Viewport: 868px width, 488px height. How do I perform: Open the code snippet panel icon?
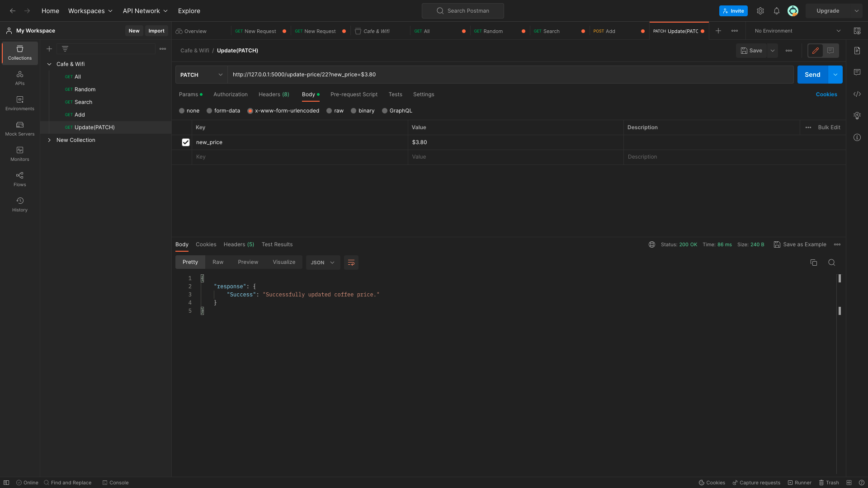tap(857, 94)
